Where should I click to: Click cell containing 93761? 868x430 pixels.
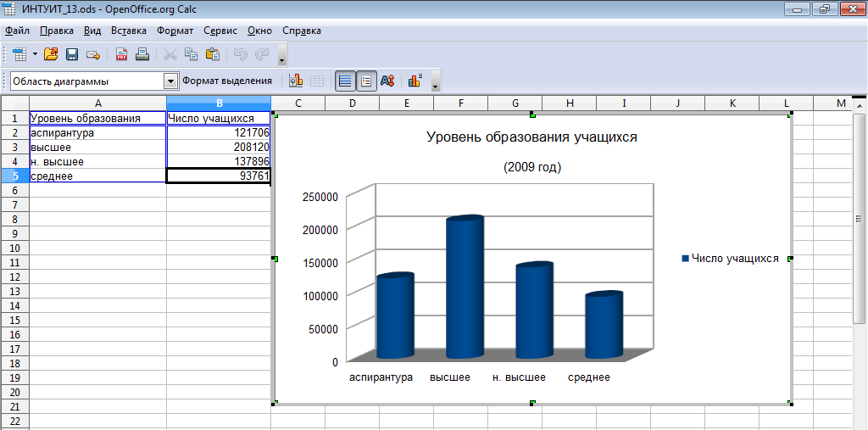(x=219, y=176)
